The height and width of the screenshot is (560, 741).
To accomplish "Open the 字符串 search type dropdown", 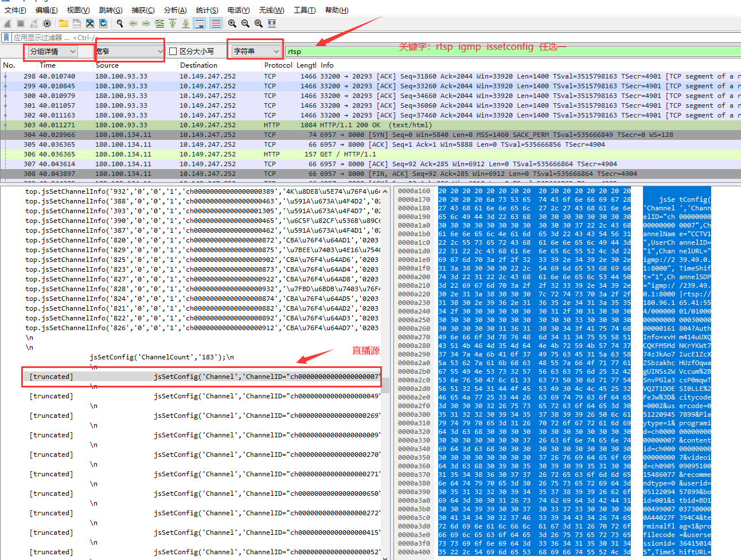I will tap(257, 52).
